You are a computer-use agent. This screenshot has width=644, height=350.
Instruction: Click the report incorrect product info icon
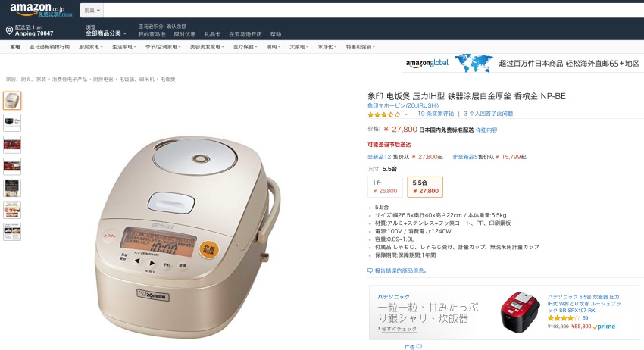pos(370,270)
